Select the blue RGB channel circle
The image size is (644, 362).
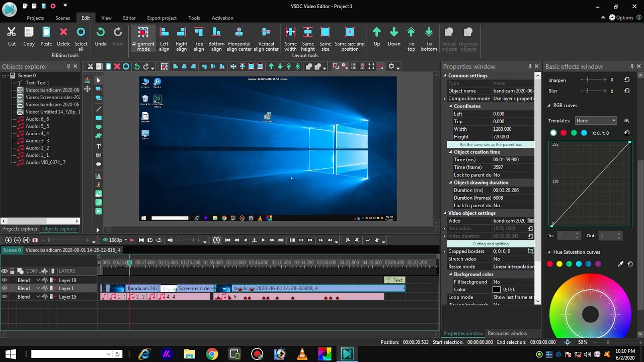pyautogui.click(x=584, y=133)
